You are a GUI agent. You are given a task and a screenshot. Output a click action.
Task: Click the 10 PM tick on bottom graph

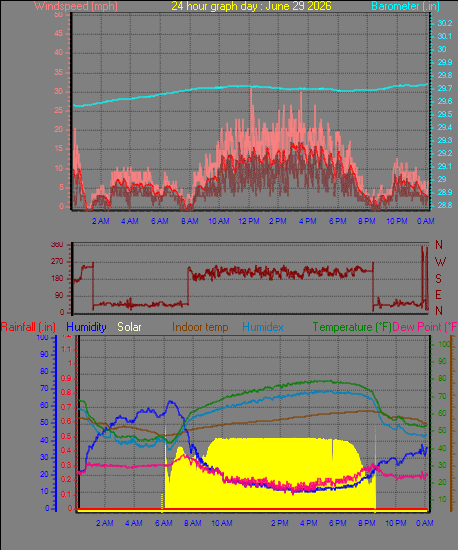pos(396,523)
